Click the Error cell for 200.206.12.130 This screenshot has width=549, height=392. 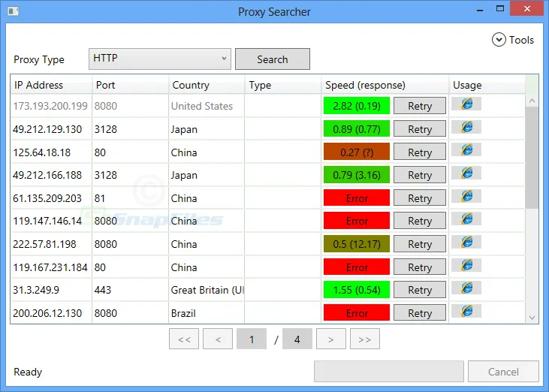[x=357, y=313]
